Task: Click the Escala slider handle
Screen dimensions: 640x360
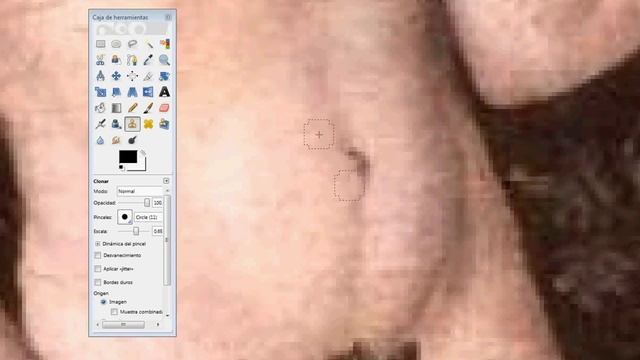Action: [x=136, y=231]
